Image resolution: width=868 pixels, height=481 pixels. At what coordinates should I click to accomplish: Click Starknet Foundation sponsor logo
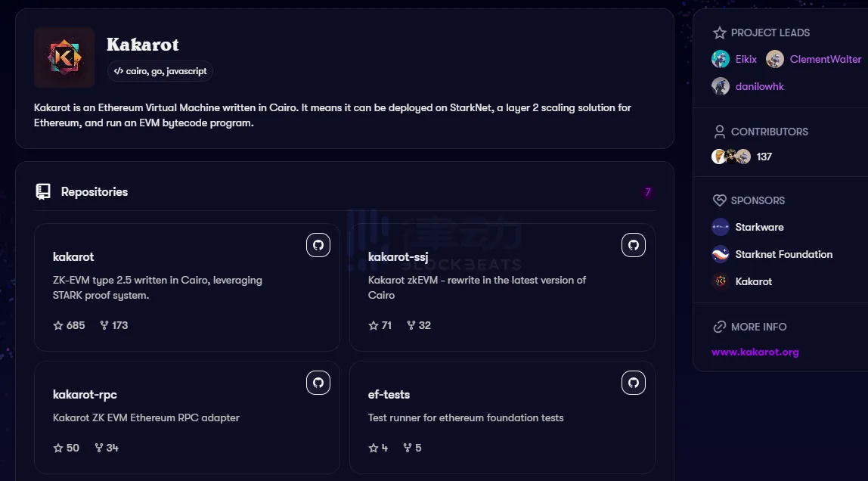coord(721,254)
